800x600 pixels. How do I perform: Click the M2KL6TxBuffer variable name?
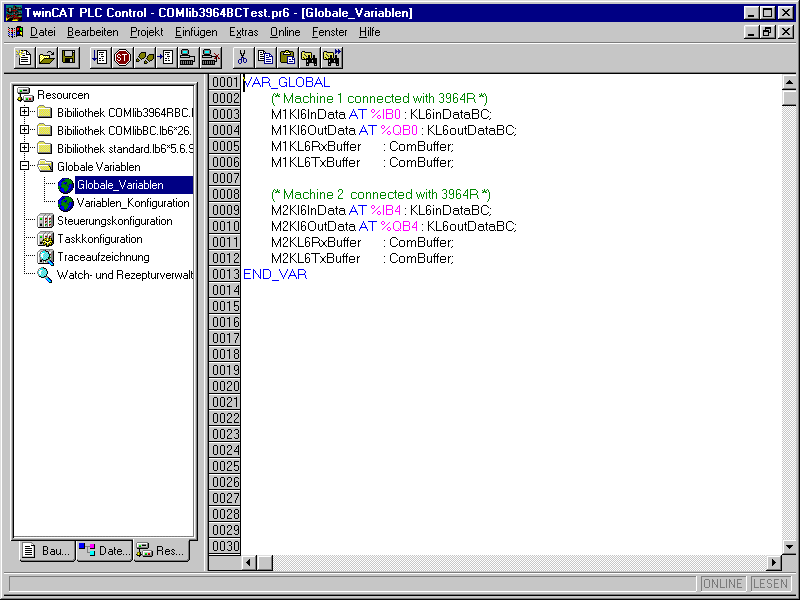(x=315, y=258)
